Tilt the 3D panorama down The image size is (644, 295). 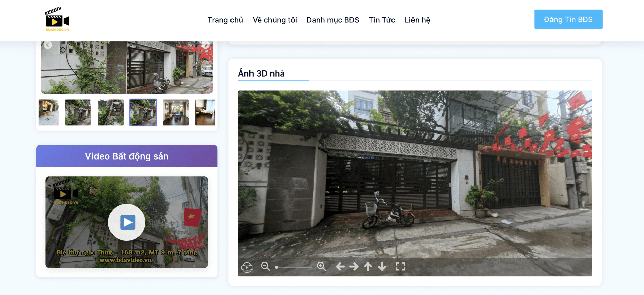(382, 267)
